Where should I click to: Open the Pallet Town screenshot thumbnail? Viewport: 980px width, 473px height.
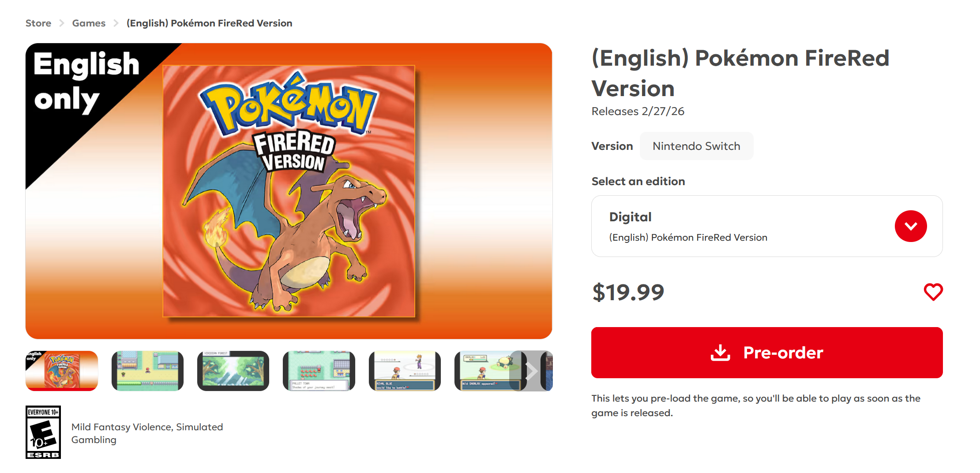pos(319,371)
